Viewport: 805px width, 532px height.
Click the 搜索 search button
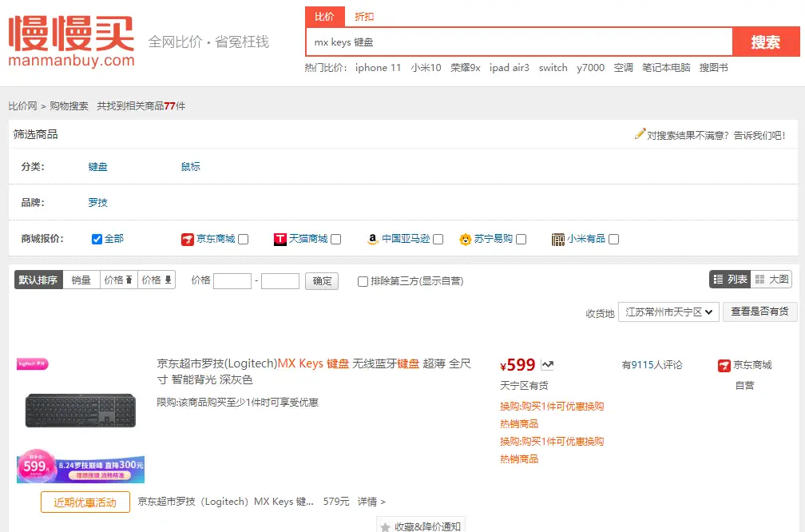pyautogui.click(x=766, y=42)
